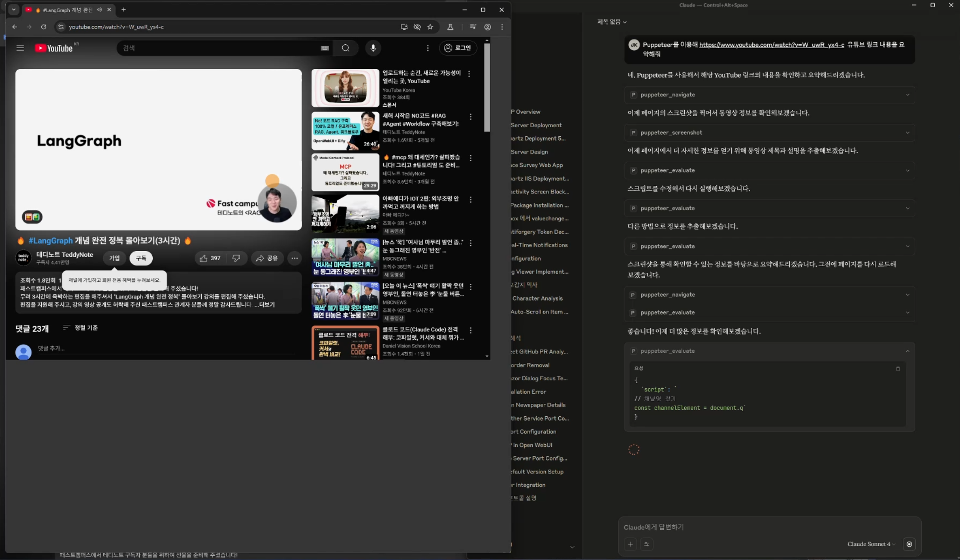This screenshot has width=960, height=560.
Task: Like the LangGraph video
Action: point(210,258)
